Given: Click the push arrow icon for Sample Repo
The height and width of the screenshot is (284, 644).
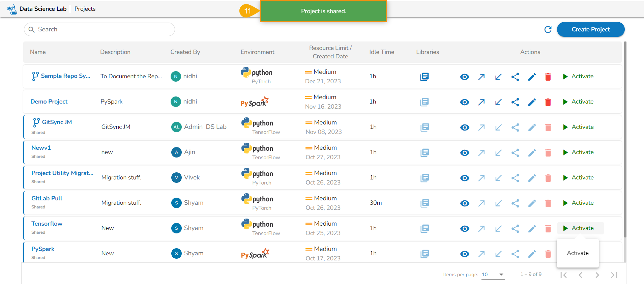Looking at the screenshot, I should click(481, 77).
